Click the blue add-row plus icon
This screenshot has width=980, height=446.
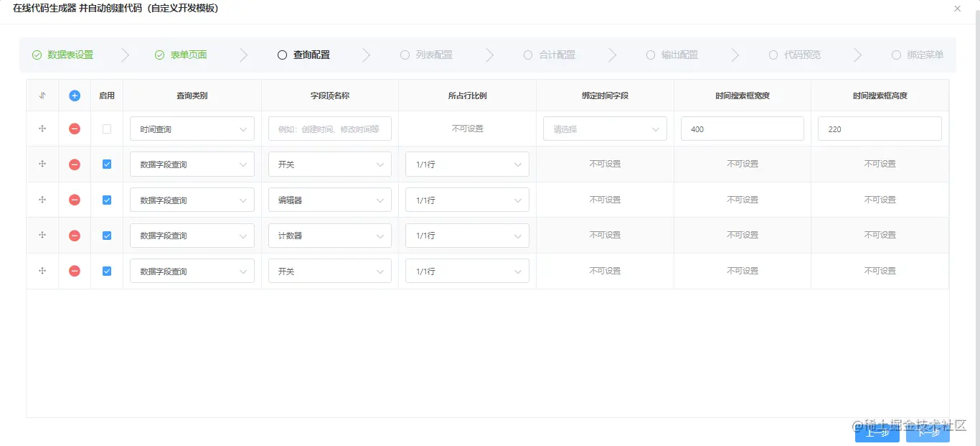coord(74,95)
